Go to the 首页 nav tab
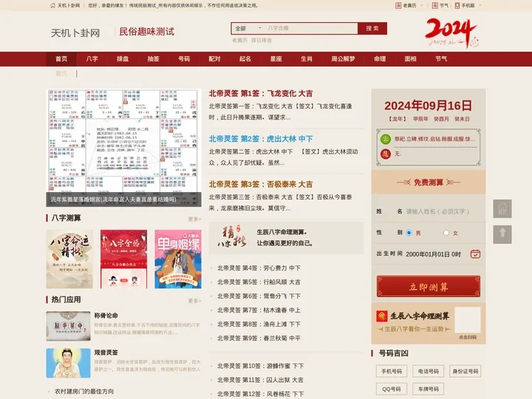The image size is (532, 399). click(x=61, y=59)
